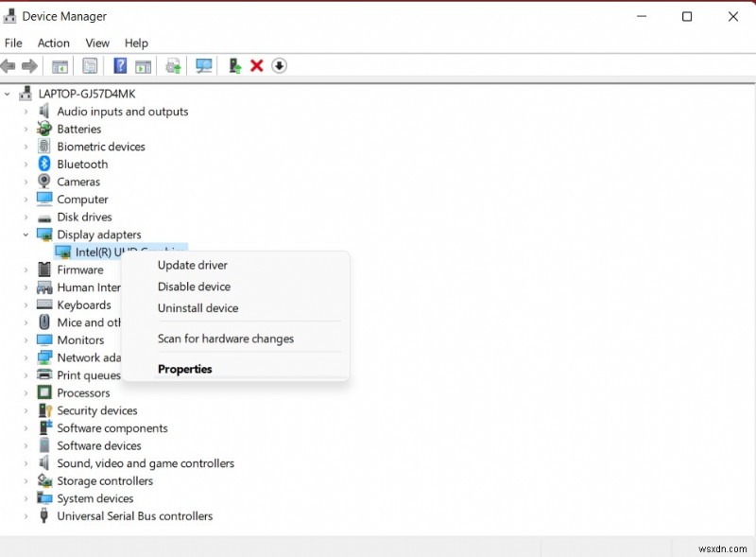Click the Properties toolbar icon

(90, 65)
